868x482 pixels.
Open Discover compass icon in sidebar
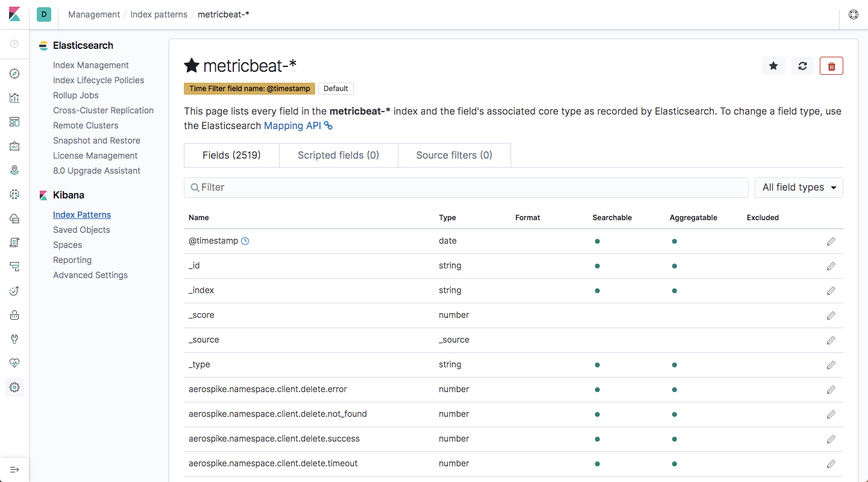[14, 74]
